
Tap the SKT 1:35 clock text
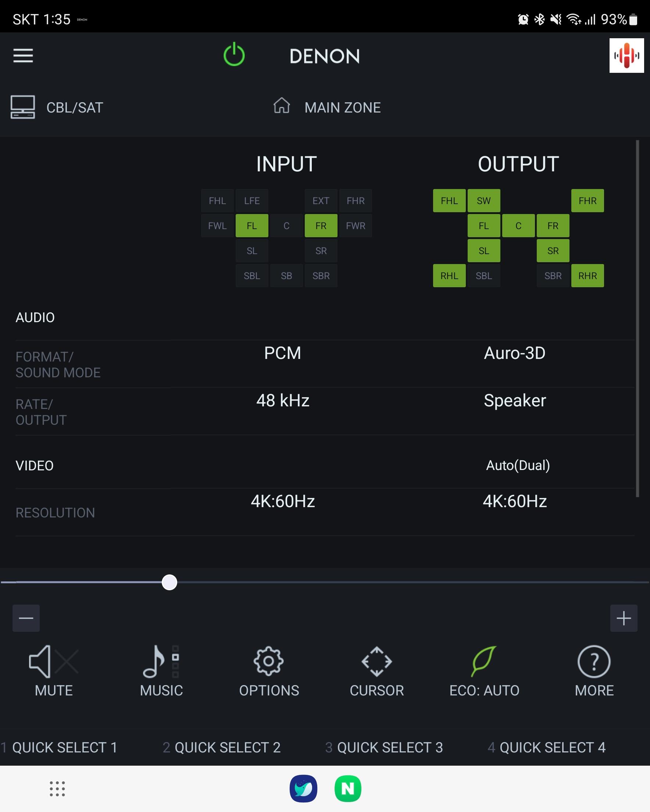pos(42,19)
